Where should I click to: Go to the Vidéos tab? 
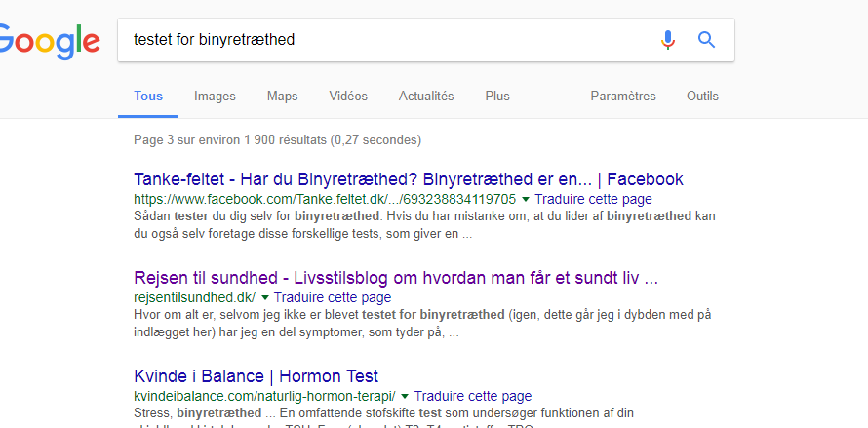coord(348,96)
